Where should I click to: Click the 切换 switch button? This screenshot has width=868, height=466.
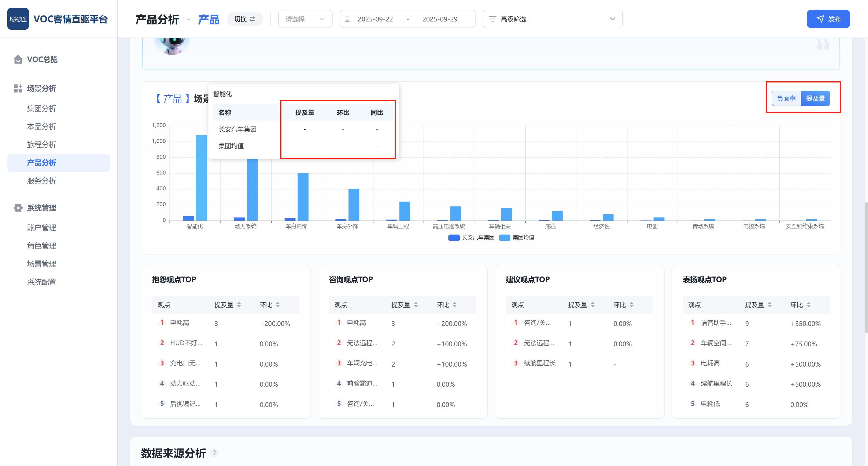(x=245, y=19)
